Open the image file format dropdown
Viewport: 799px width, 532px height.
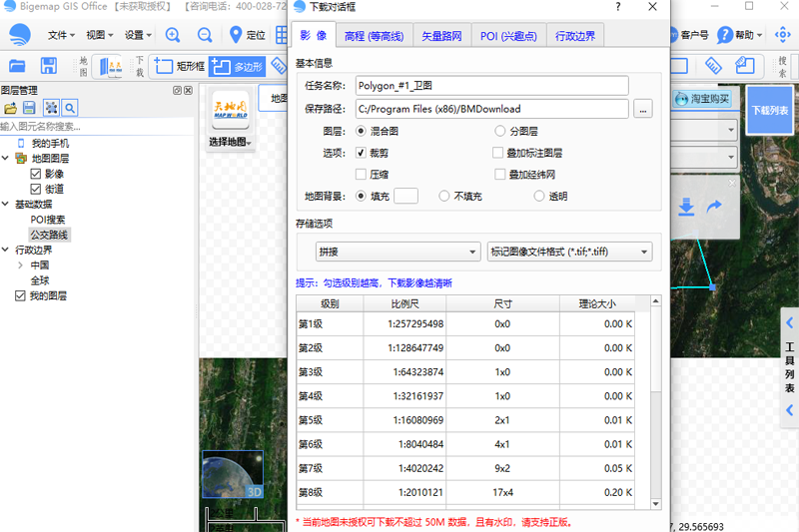569,252
